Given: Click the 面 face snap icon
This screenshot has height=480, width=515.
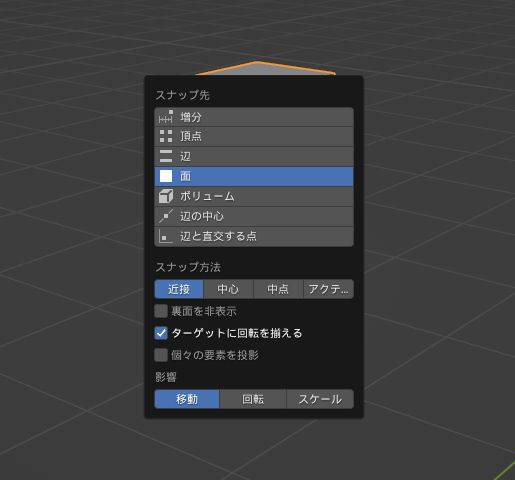Looking at the screenshot, I should (166, 176).
